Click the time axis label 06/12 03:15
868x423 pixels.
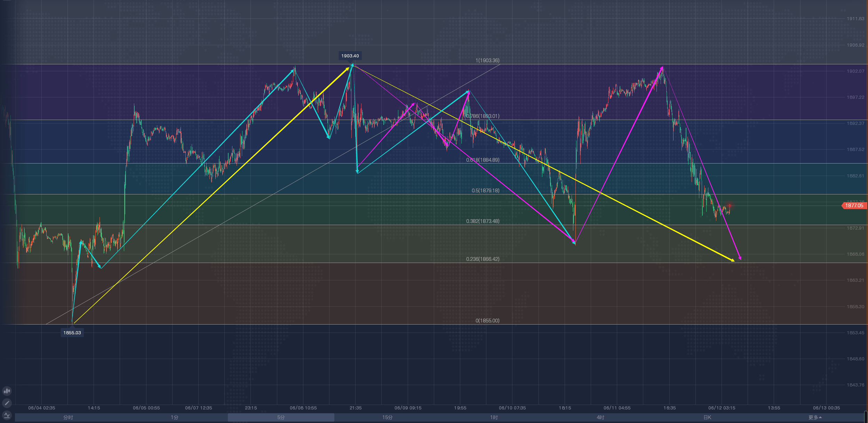tap(722, 408)
